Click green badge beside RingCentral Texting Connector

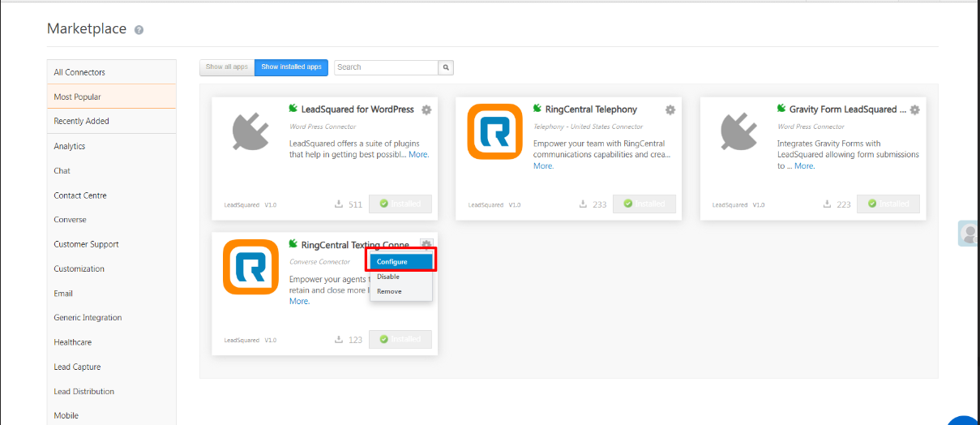coord(293,244)
